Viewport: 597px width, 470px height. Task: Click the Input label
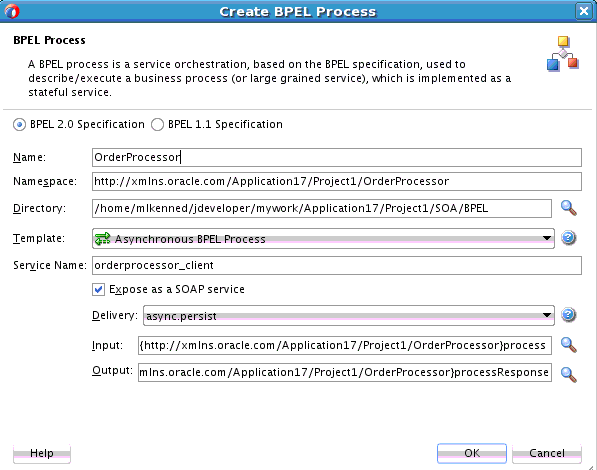click(107, 345)
